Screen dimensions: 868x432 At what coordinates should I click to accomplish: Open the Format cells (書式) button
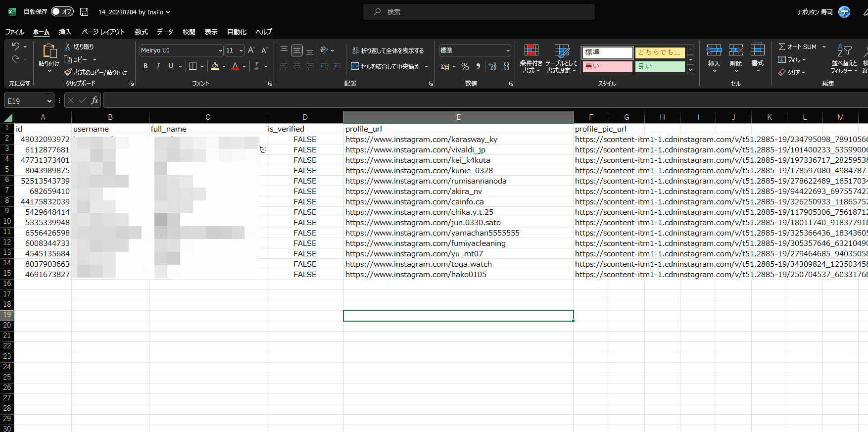[758, 58]
